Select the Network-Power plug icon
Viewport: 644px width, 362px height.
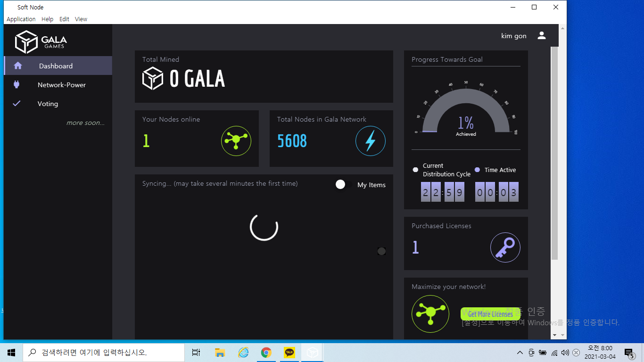tap(17, 85)
